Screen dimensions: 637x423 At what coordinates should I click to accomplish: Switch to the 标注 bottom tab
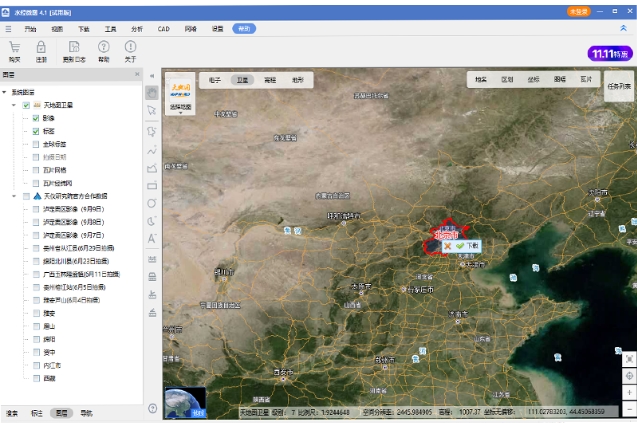[37, 413]
